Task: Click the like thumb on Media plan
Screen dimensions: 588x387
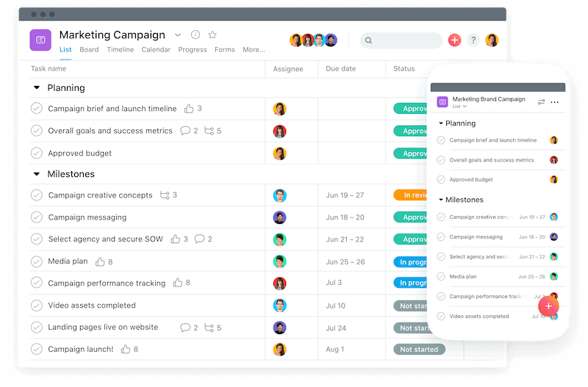Action: (x=100, y=261)
